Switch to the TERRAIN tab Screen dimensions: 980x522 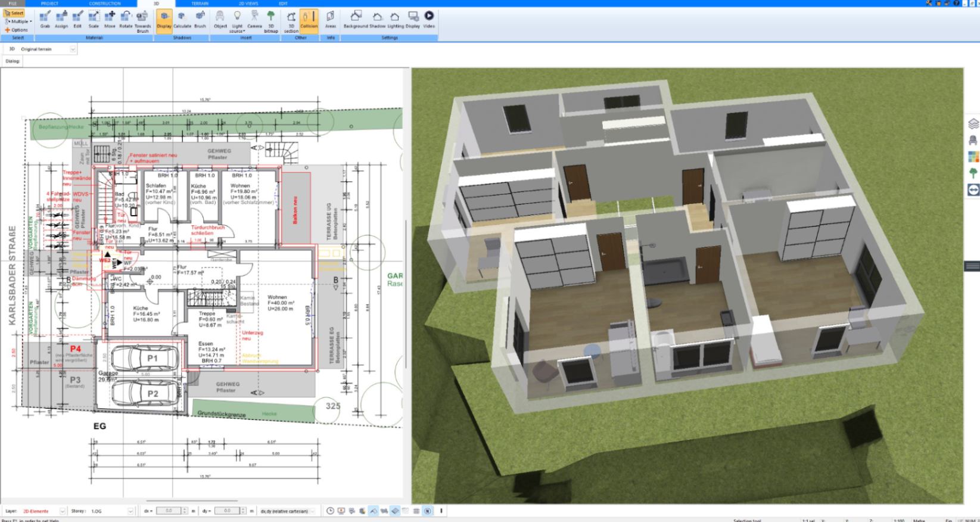coord(200,4)
